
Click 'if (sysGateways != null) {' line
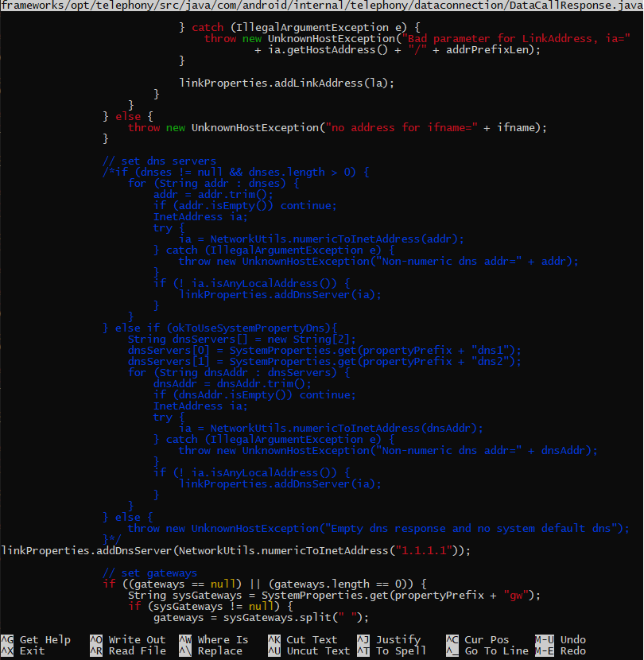[x=211, y=606]
